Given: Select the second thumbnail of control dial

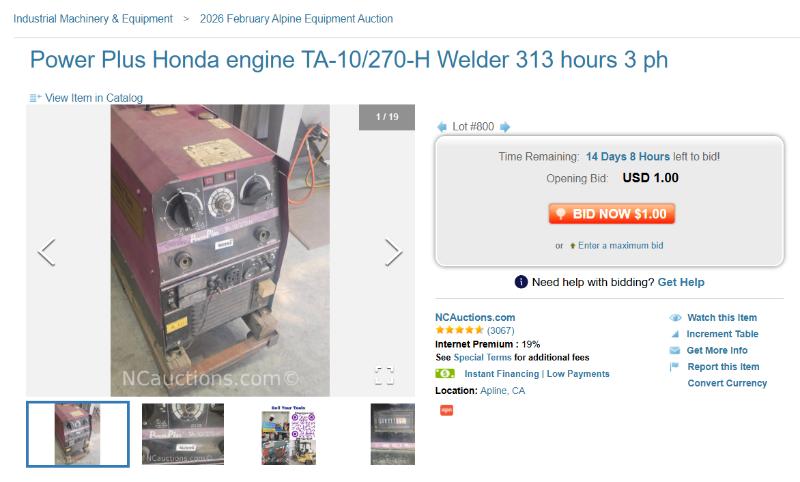Looking at the screenshot, I should click(x=183, y=434).
